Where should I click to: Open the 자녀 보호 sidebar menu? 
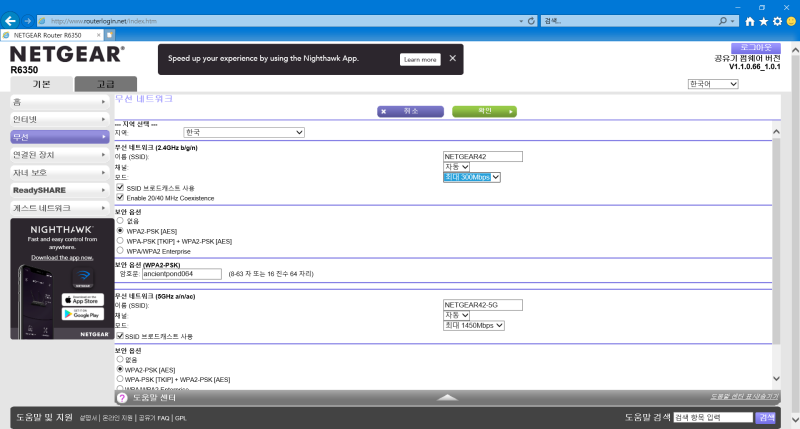click(x=60, y=172)
